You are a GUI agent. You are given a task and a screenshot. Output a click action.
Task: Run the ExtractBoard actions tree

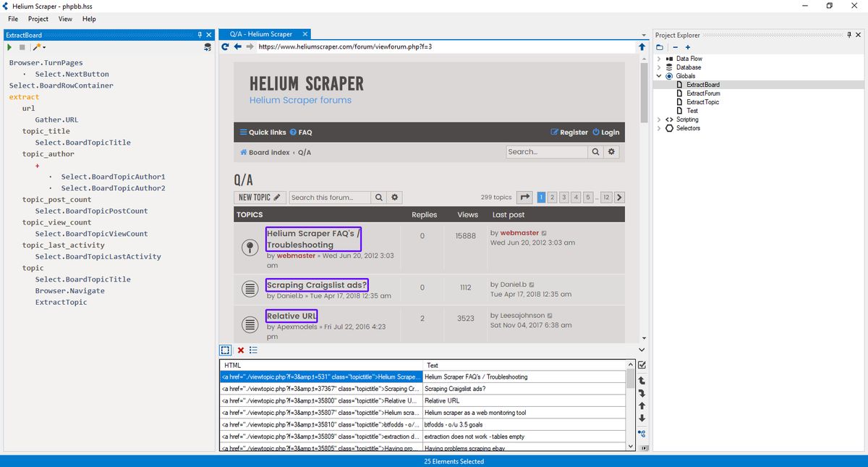coord(9,47)
